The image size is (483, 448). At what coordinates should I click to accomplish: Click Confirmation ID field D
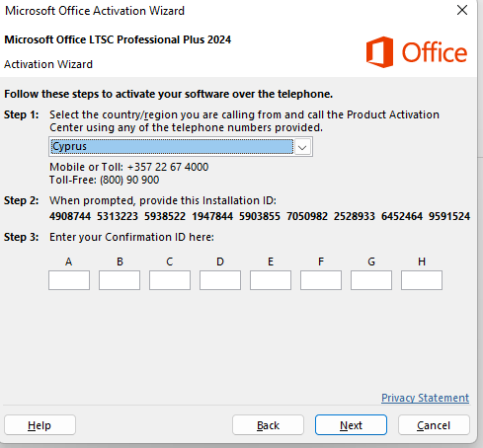(220, 280)
